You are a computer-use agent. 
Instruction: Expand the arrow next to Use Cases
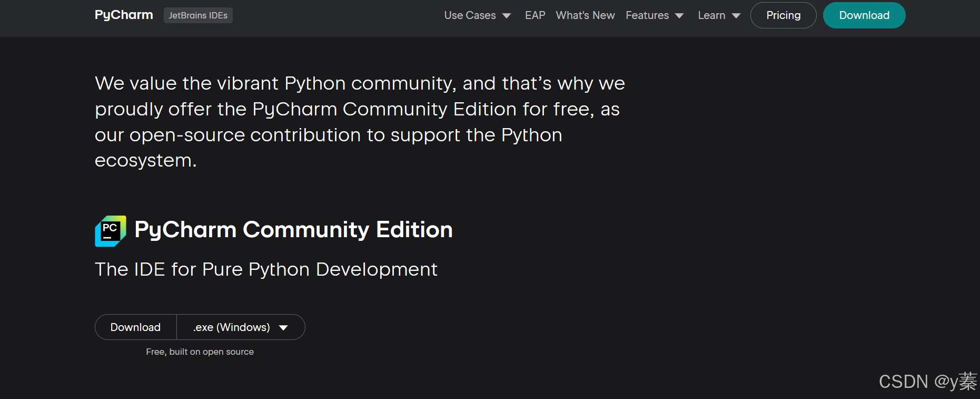coord(507,16)
